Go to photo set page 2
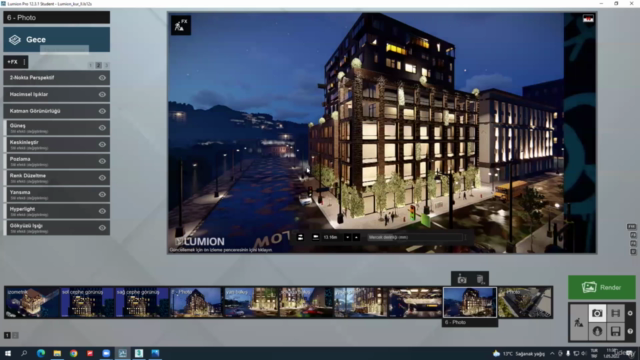 click(x=15, y=335)
